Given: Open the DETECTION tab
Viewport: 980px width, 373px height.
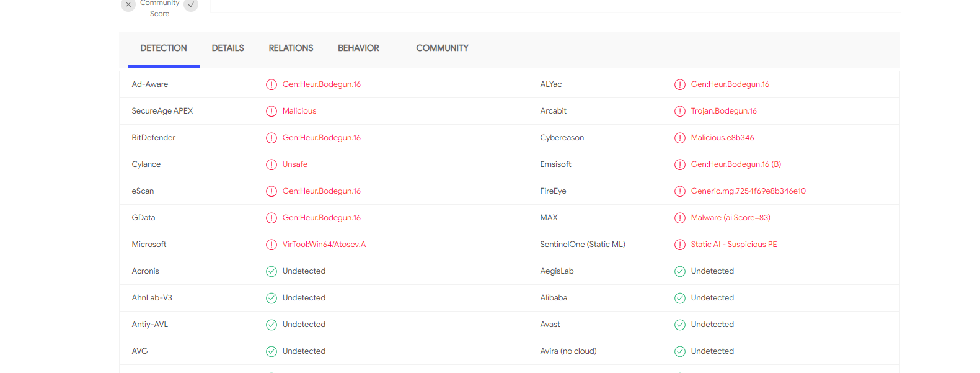Looking at the screenshot, I should [164, 48].
